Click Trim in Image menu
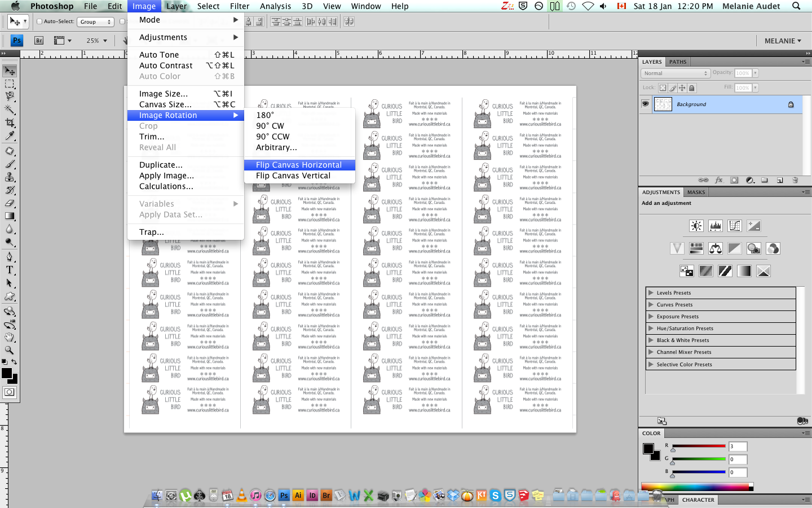Image resolution: width=812 pixels, height=508 pixels. pos(186,137)
